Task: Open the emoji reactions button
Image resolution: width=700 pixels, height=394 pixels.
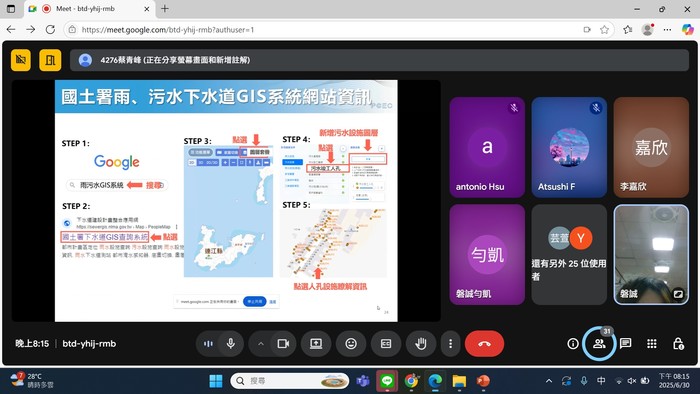Action: point(351,344)
